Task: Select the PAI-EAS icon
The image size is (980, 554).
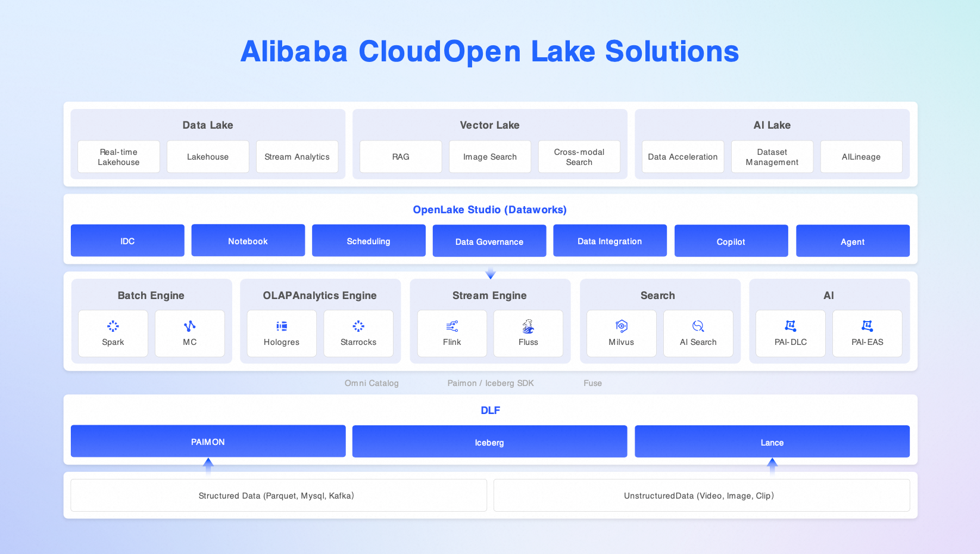Action: tap(867, 326)
